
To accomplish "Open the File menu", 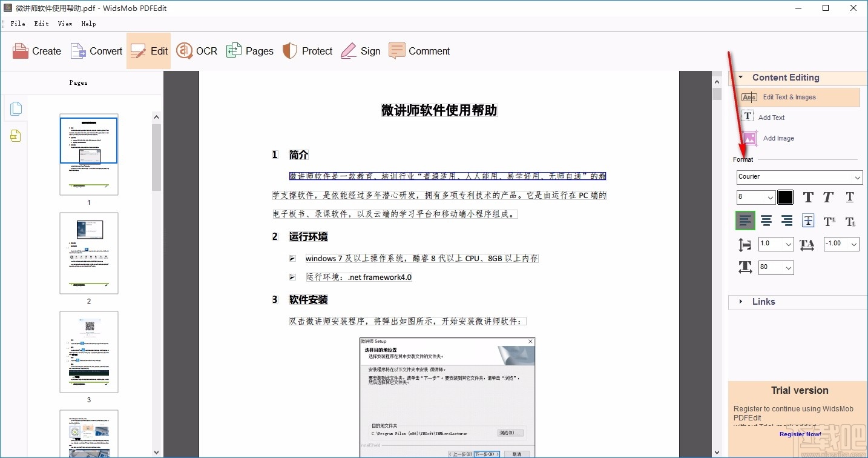I will coord(18,24).
